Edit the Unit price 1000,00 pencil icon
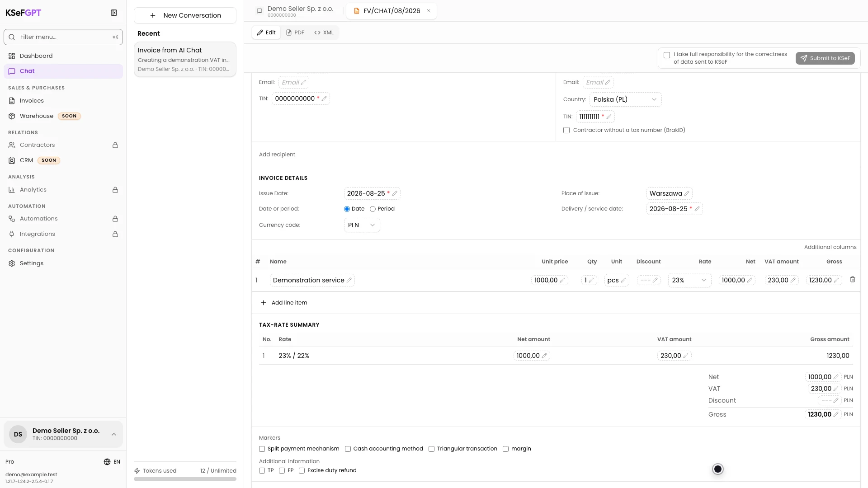The height and width of the screenshot is (488, 868). coord(562,280)
